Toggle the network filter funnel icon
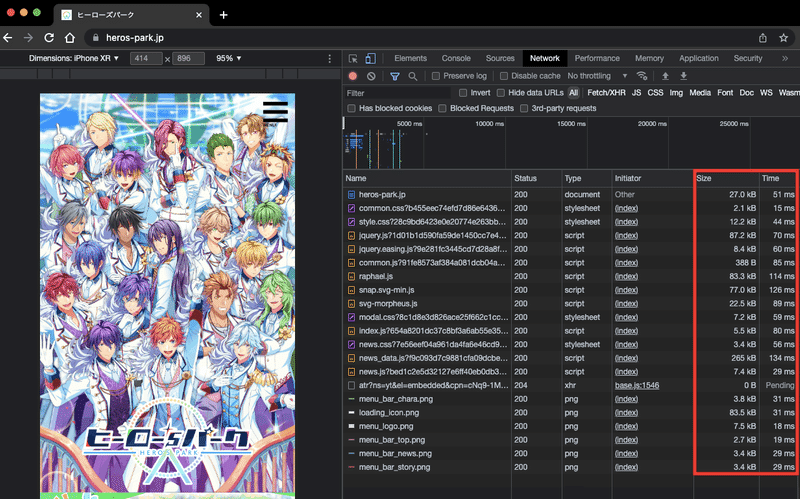This screenshot has height=499, width=800. pyautogui.click(x=395, y=76)
